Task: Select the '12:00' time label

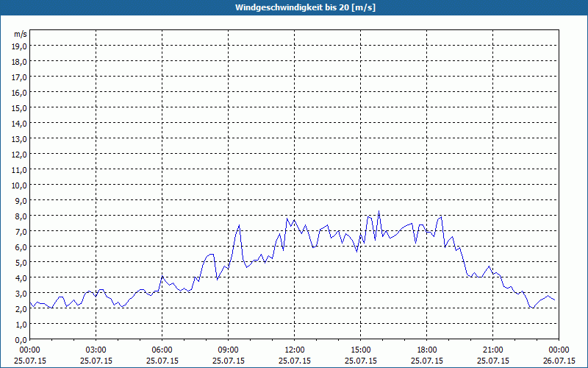Action: coord(295,350)
